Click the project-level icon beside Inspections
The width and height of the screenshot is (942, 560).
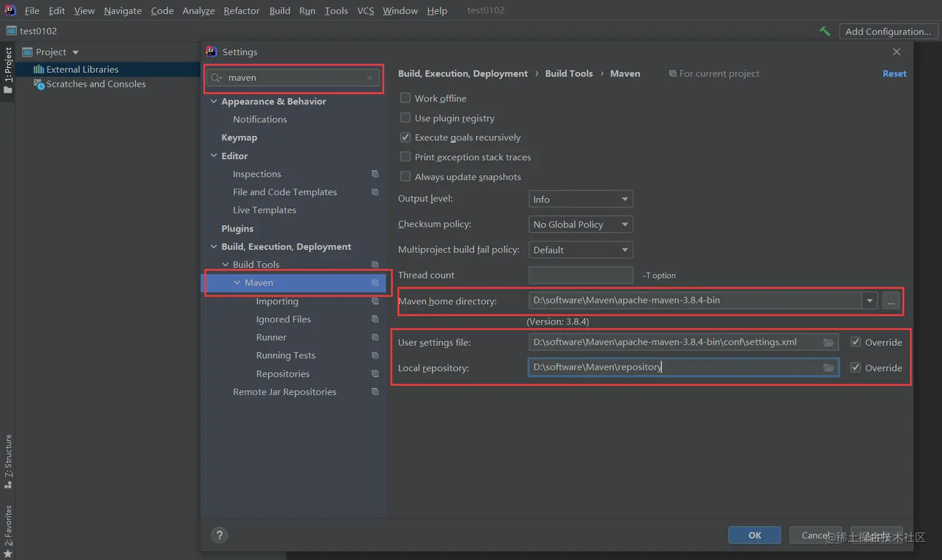(x=375, y=174)
